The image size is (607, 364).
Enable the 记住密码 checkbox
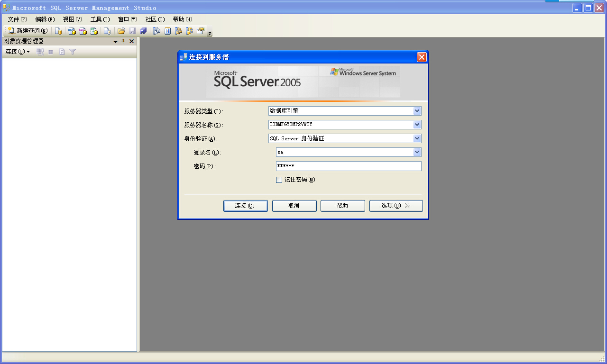pyautogui.click(x=279, y=180)
